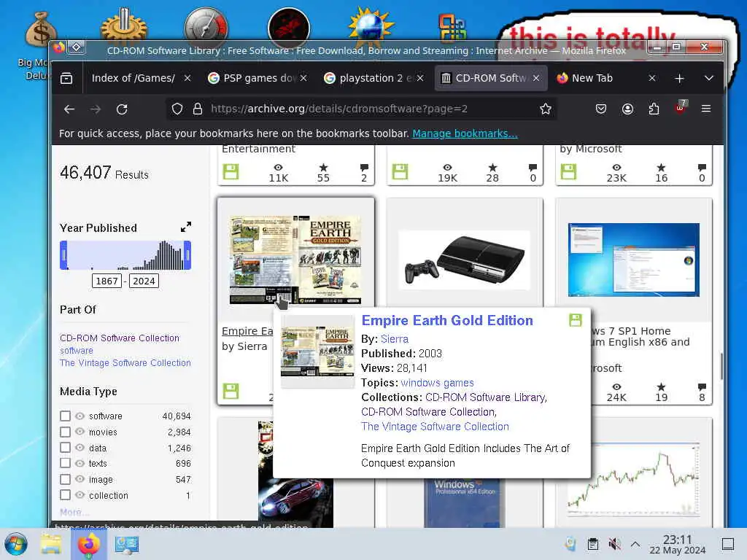Screen dimensions: 747x560
Task: Check the data media type box
Action: (x=65, y=448)
